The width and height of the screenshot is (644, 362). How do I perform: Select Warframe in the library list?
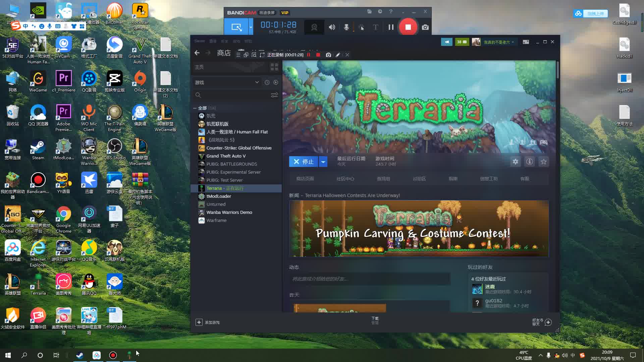click(216, 221)
